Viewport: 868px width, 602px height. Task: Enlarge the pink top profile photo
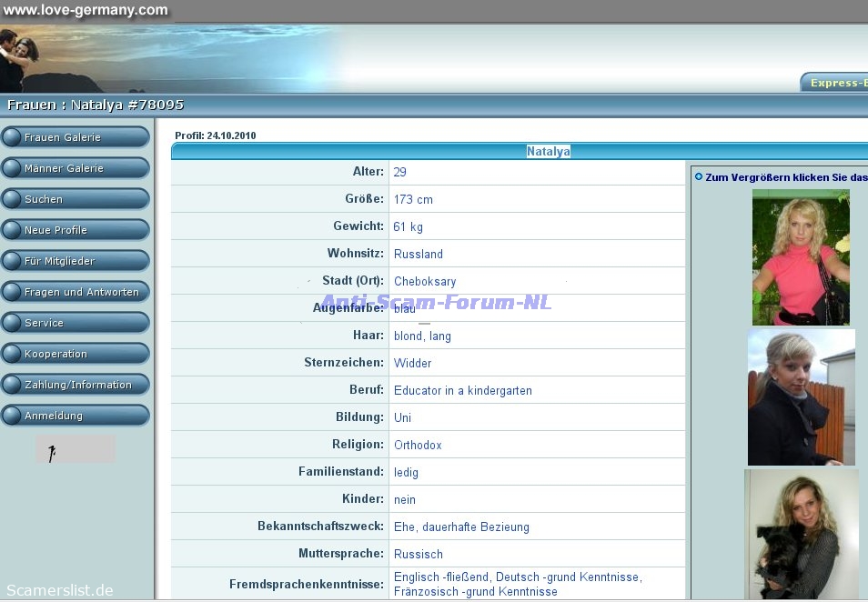(801, 257)
